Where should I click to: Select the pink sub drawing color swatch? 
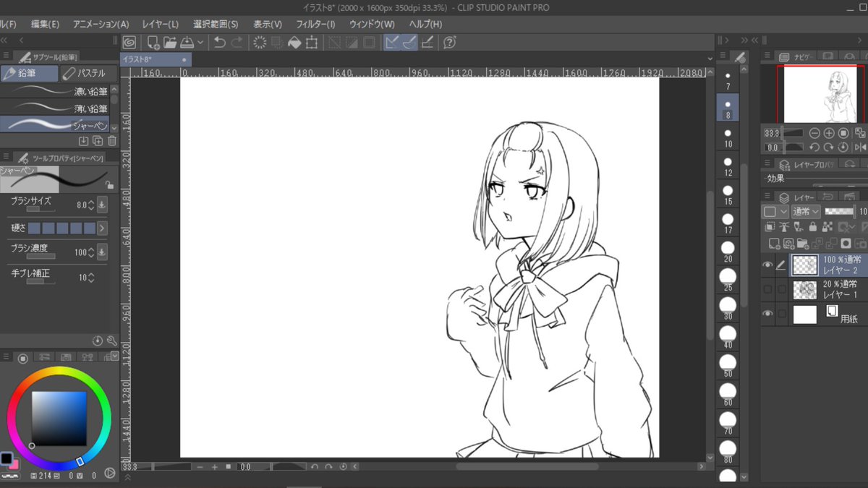pos(14,464)
